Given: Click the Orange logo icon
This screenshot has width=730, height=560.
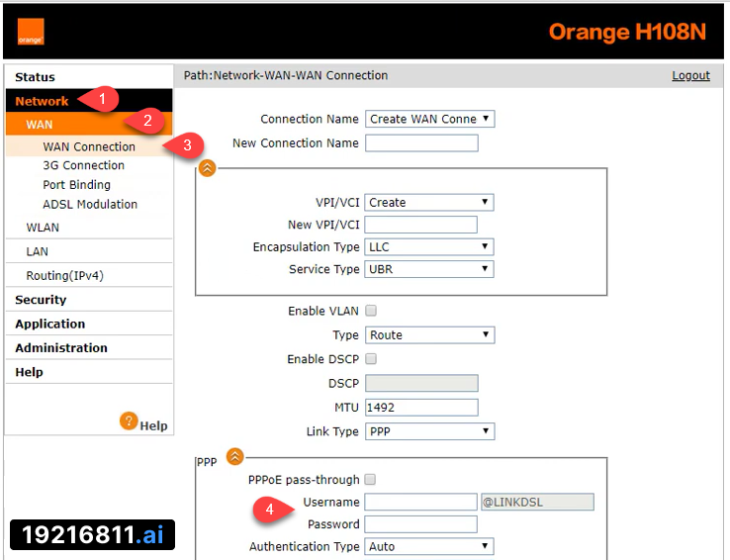Looking at the screenshot, I should (x=31, y=32).
